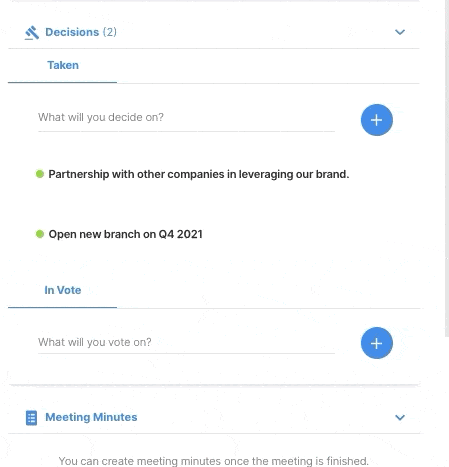The height and width of the screenshot is (467, 449).
Task: Click the underline beneath the Taken tab
Action: click(x=63, y=82)
